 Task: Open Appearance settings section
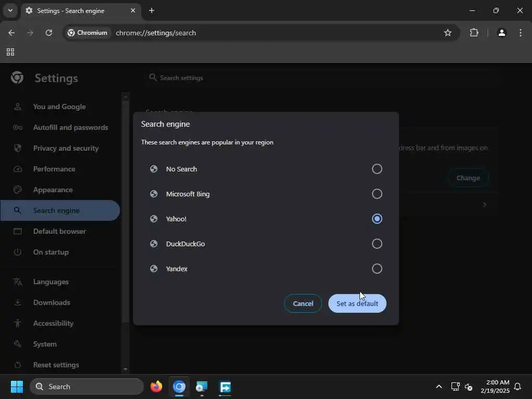59,190
